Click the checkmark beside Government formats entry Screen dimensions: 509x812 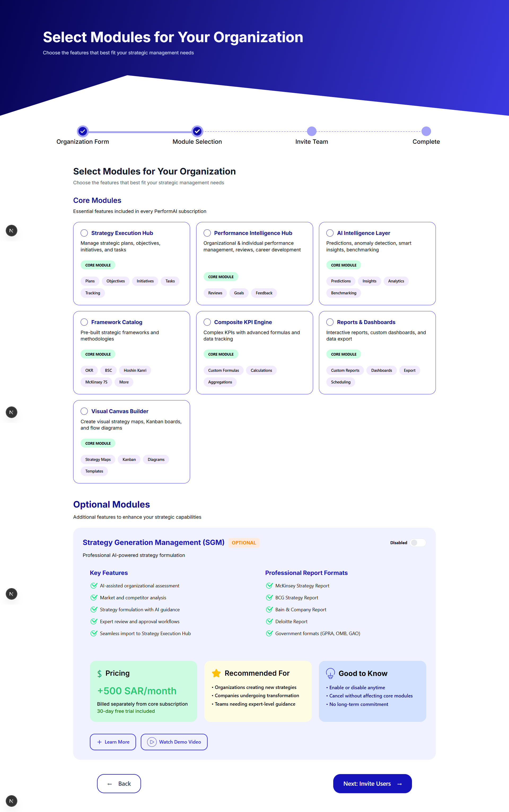tap(269, 633)
